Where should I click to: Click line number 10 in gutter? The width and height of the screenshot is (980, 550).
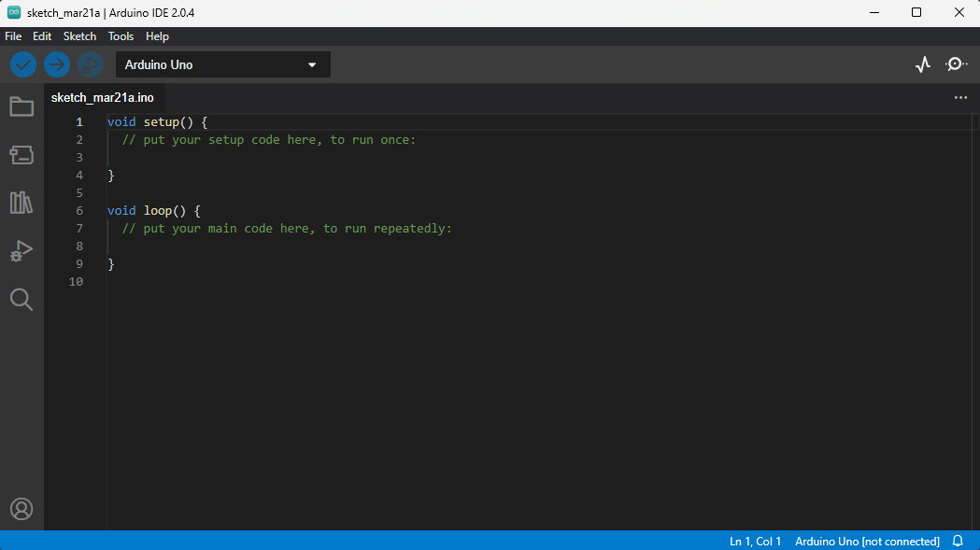click(x=76, y=281)
